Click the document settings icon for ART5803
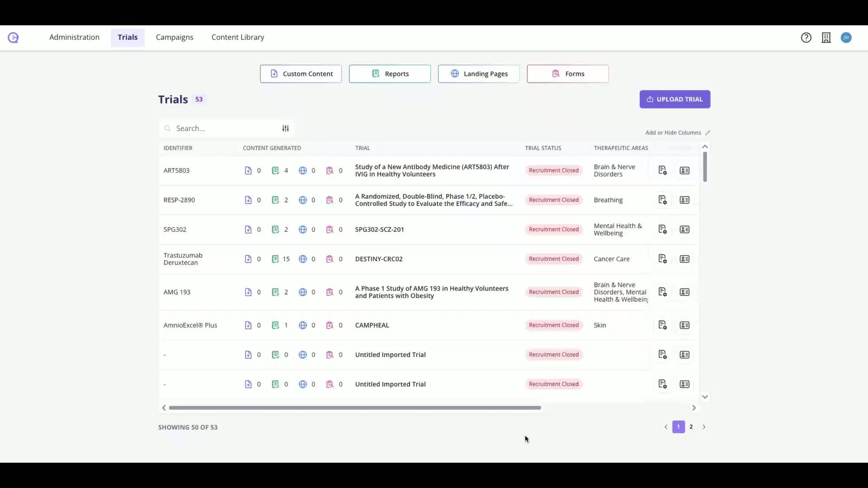This screenshot has width=868, height=488. (662, 170)
